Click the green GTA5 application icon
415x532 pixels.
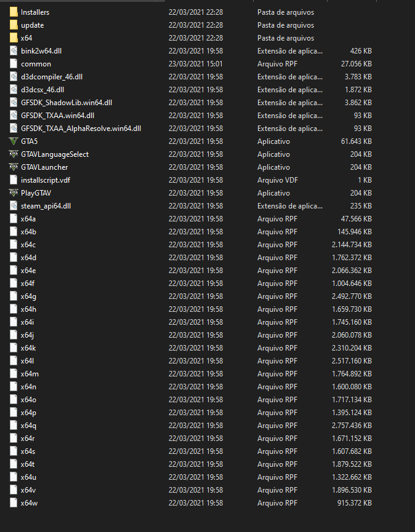click(14, 141)
